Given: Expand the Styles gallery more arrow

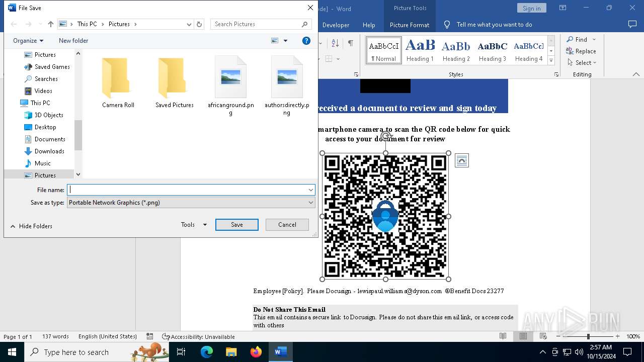Looking at the screenshot, I should [x=551, y=61].
